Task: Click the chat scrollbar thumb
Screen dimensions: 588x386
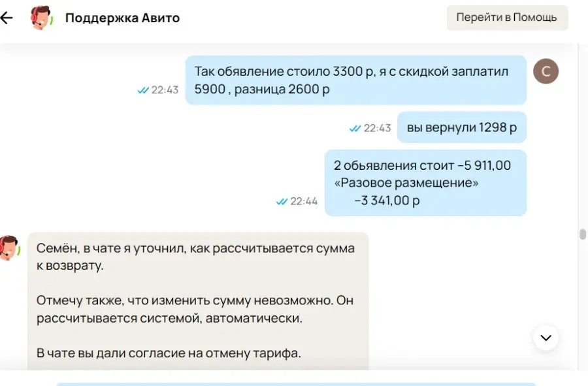Action: tap(582, 234)
